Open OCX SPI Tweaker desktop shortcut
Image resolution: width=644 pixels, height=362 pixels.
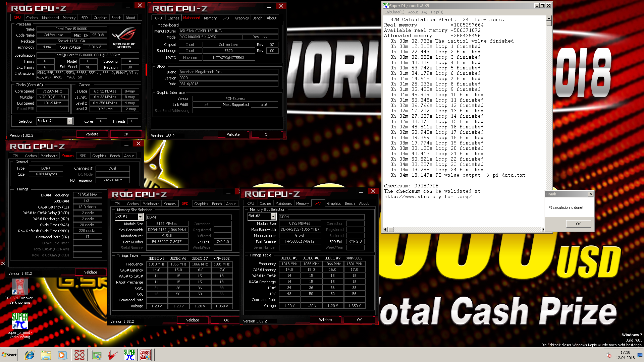(20, 291)
